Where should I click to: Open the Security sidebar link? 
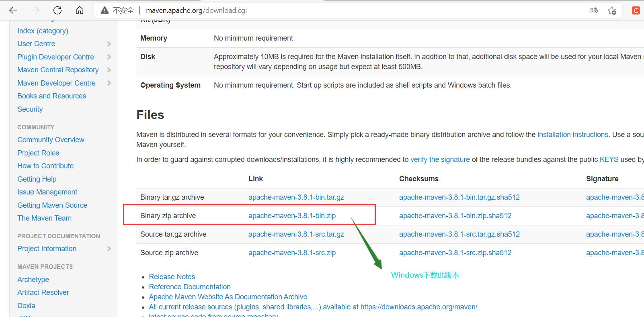30,109
